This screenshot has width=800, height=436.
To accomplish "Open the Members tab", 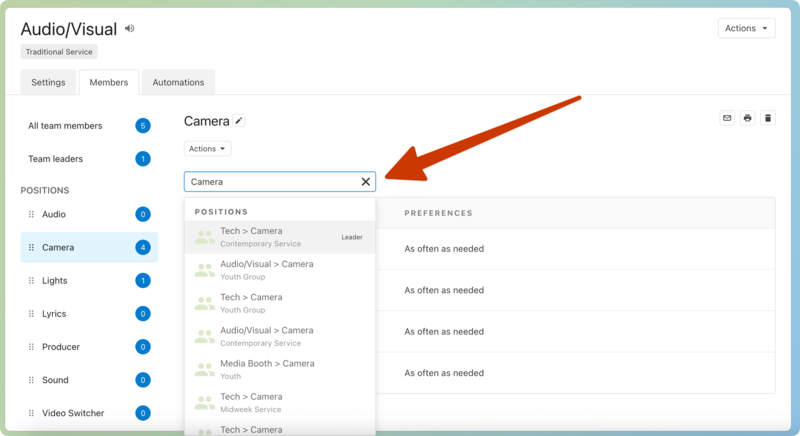I will [x=109, y=82].
